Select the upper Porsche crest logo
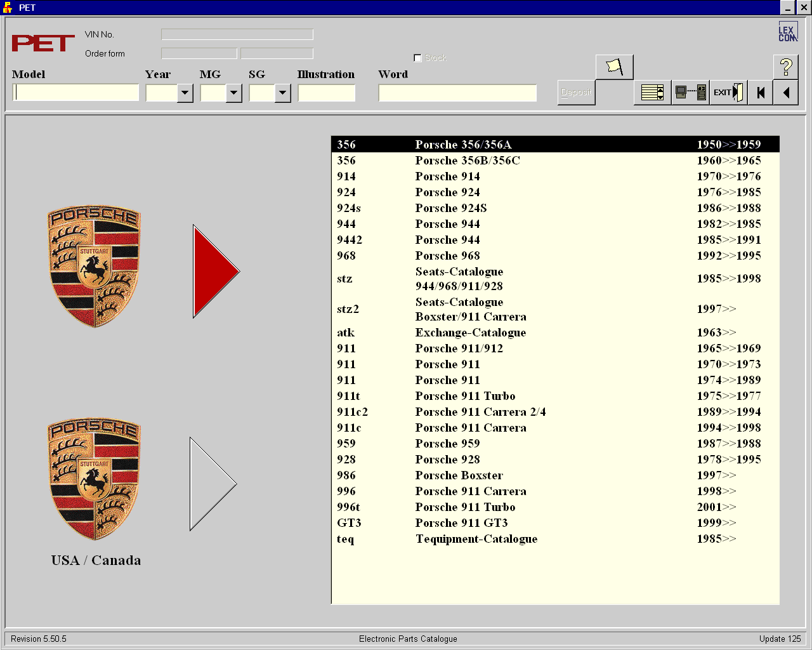 pos(95,266)
